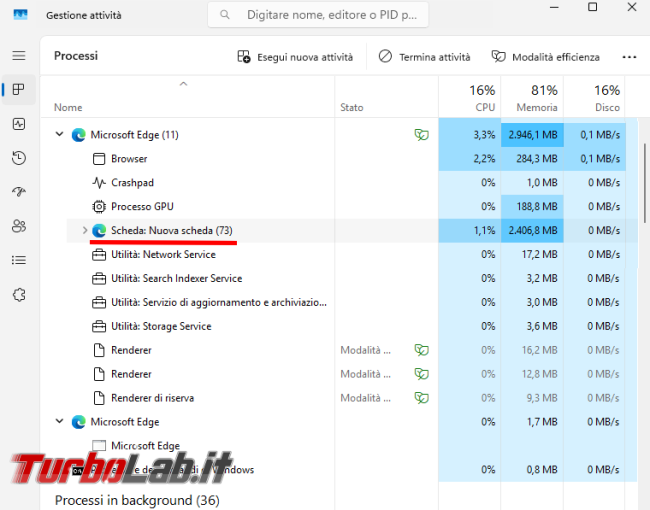650x510 pixels.
Task: Toggle Modalità efficienza button
Action: coord(546,57)
